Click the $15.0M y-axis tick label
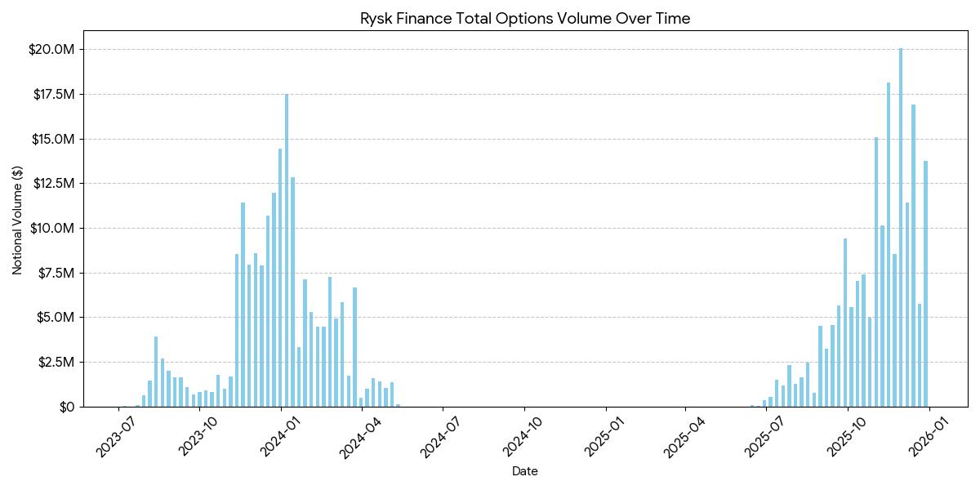 51,139
